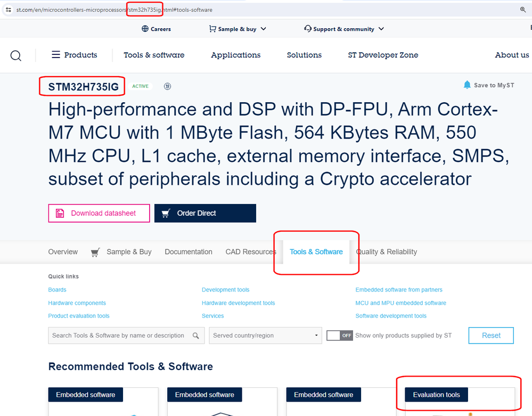Open the Tools & software top menu
Viewport: 532px width, 416px height.
(154, 55)
